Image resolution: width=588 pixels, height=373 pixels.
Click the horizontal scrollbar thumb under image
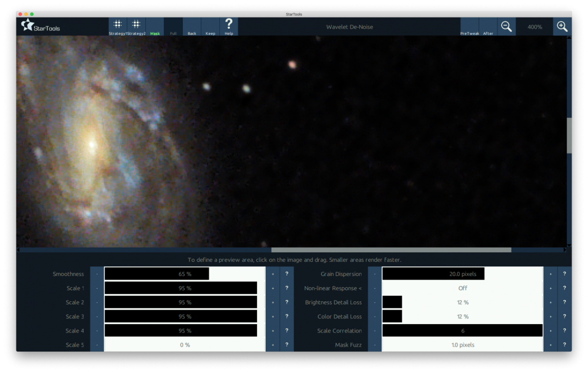click(x=391, y=250)
